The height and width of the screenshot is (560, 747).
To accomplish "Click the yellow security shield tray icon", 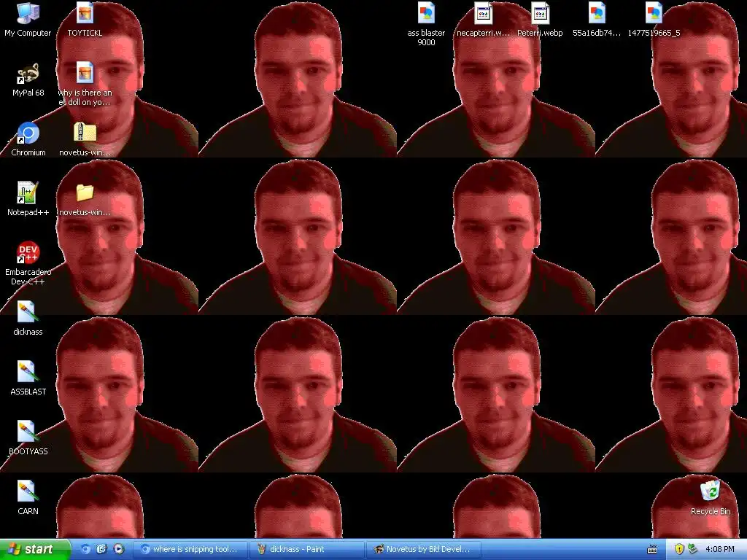I will tap(679, 549).
